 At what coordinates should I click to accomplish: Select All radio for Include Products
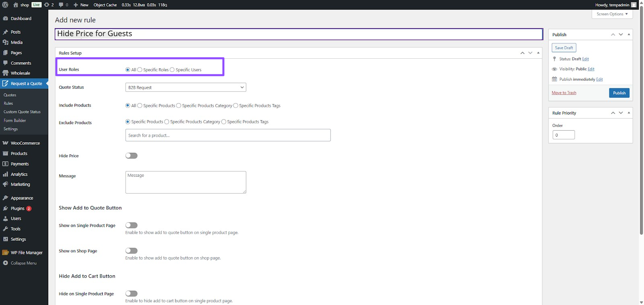128,106
